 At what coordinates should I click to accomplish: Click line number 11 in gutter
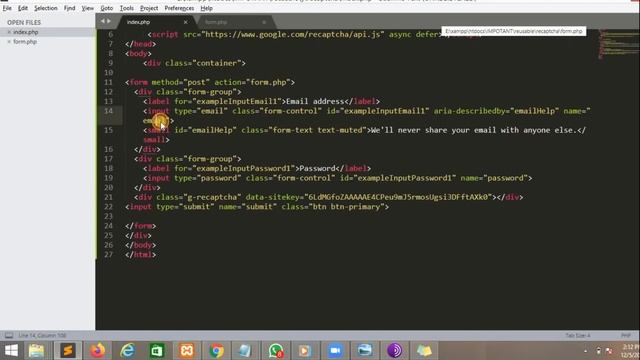108,82
